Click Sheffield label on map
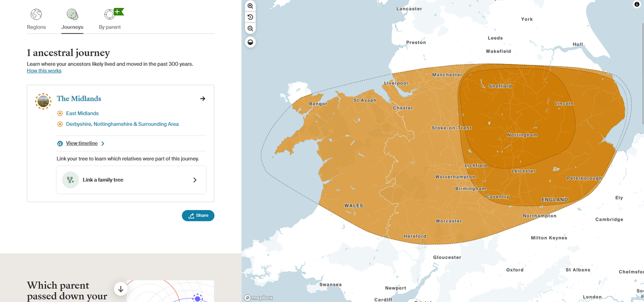Image resolution: width=644 pixels, height=302 pixels. point(501,86)
